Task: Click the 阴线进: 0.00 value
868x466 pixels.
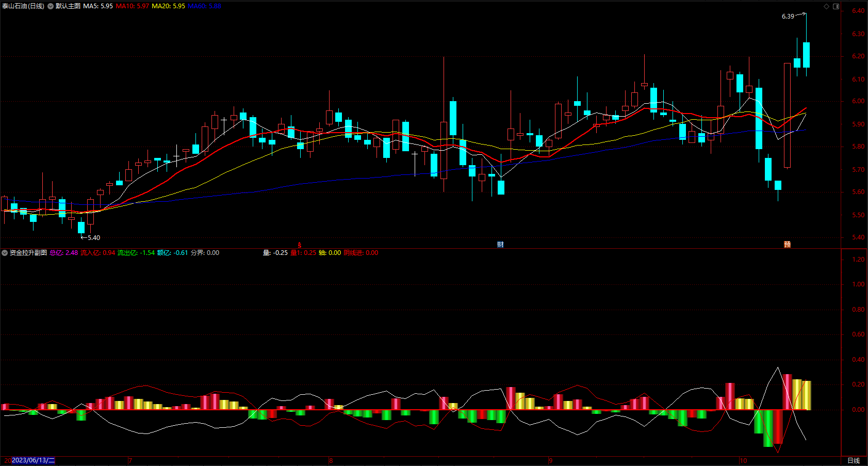Action: click(361, 253)
